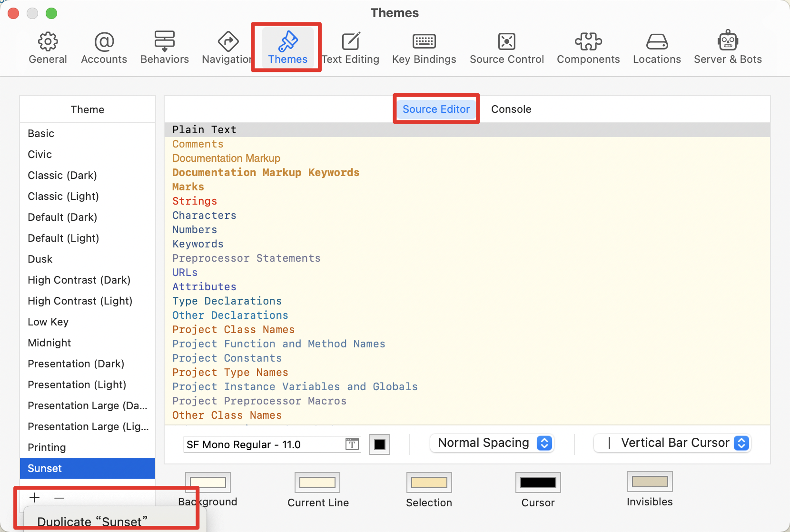Viewport: 790px width, 532px height.
Task: Select the Presentation Large (Da... theme
Action: pyautogui.click(x=88, y=405)
